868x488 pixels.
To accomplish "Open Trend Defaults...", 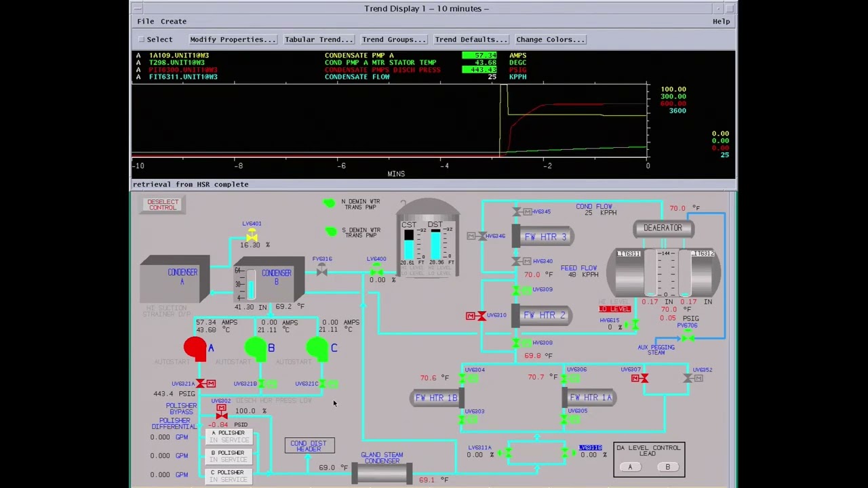I will pos(471,39).
